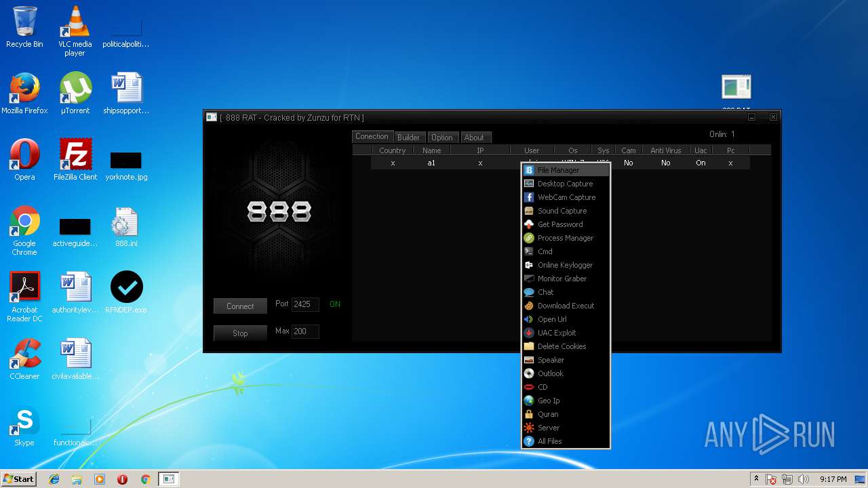
Task: Open the Builder tab
Action: pos(408,138)
